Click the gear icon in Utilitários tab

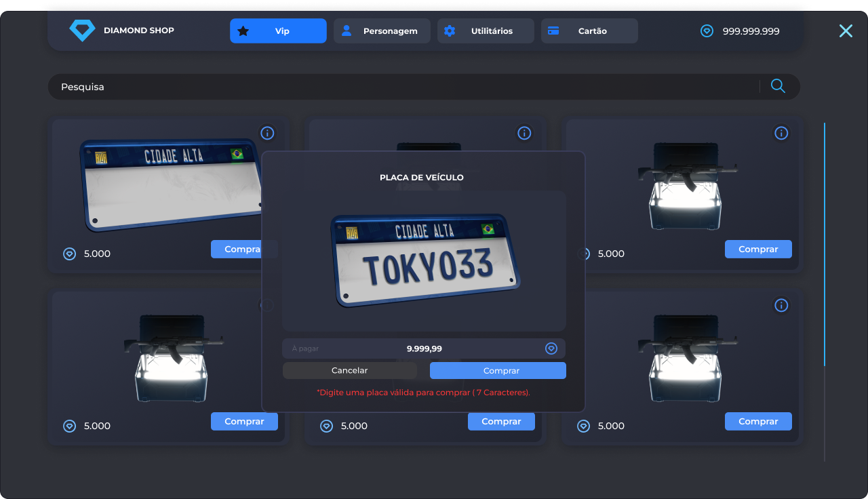click(450, 31)
